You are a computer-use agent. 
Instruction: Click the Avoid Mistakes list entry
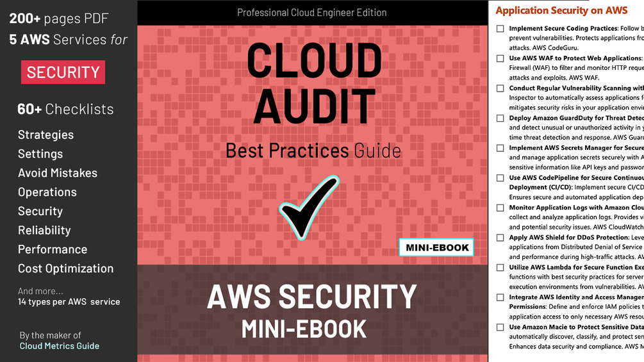[58, 173]
